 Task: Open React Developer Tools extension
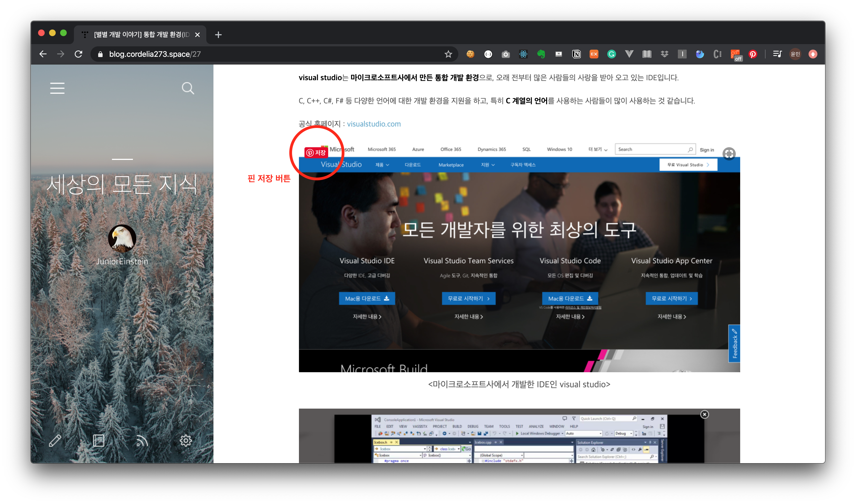(523, 54)
